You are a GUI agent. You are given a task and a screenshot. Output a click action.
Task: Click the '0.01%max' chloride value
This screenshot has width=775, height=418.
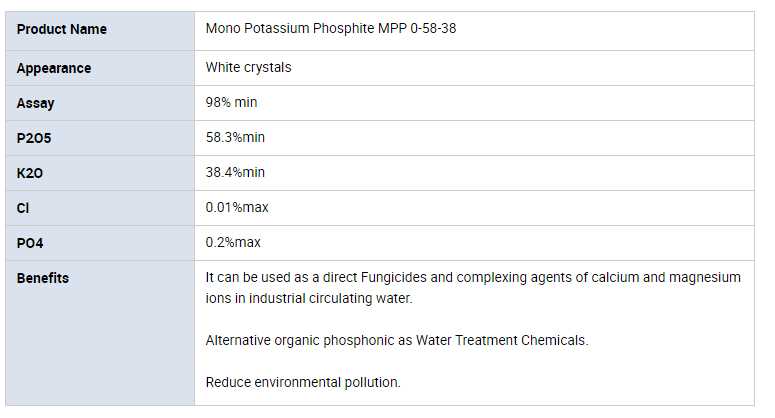(x=237, y=208)
